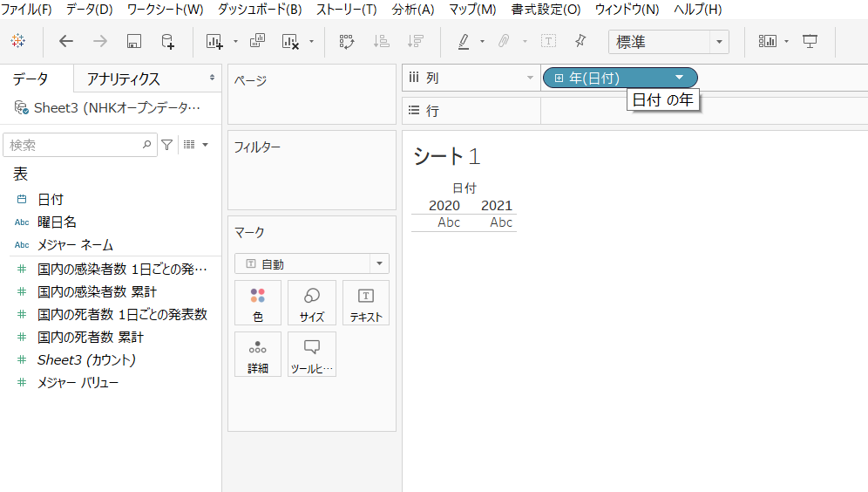Click the show mark labels icon
This screenshot has width=868, height=492.
point(548,41)
